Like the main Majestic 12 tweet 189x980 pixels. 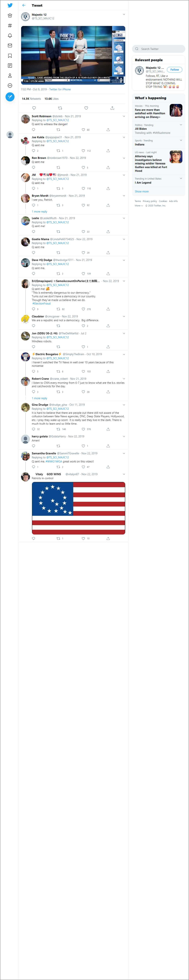coord(86,108)
